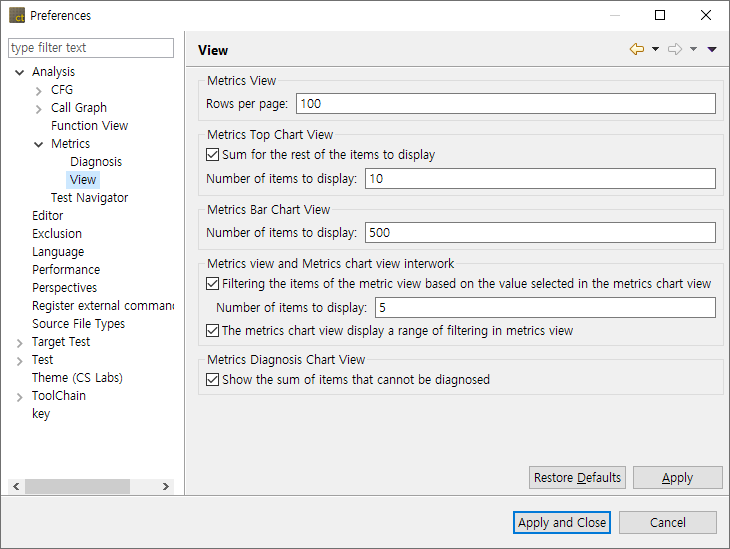Click the Rows per page input field
This screenshot has height=549, width=730.
tap(505, 104)
